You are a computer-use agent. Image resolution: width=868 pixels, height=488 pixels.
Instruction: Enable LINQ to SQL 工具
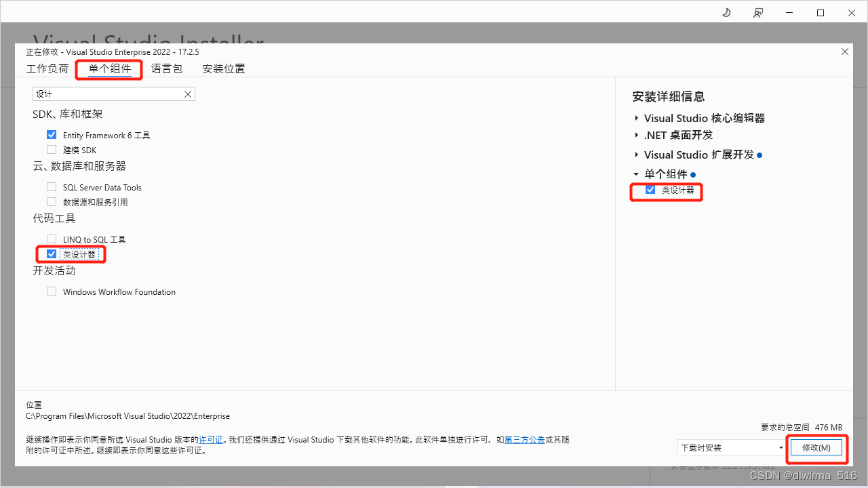coord(52,239)
